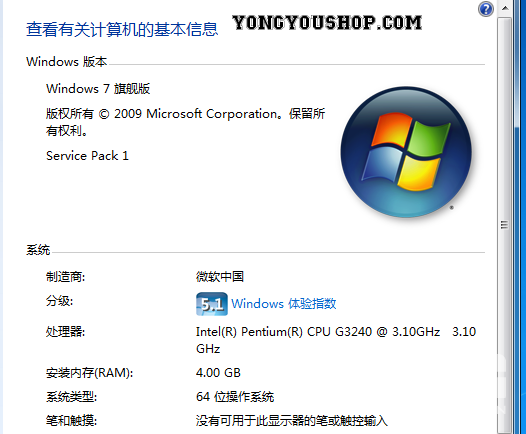The height and width of the screenshot is (434, 526).
Task: Click the YONGYOUSHOP.COM watermark text
Action: pyautogui.click(x=327, y=22)
